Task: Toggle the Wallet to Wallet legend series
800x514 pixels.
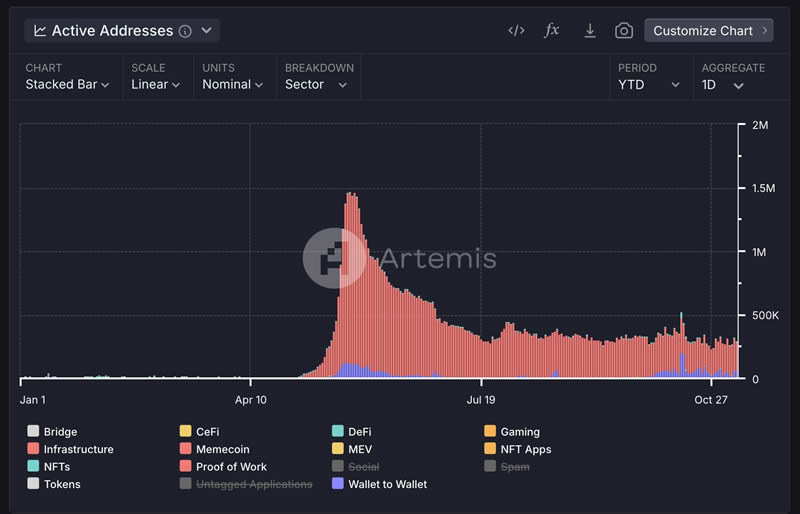Action: pos(387,484)
